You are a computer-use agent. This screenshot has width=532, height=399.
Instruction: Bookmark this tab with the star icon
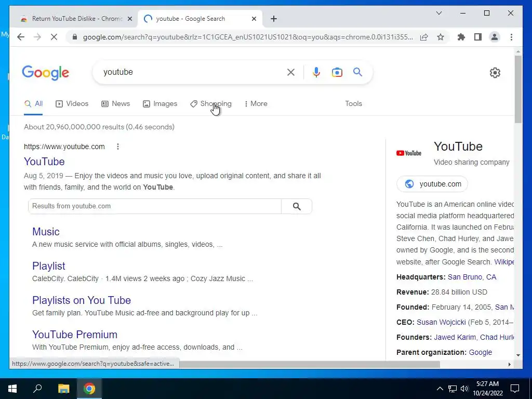click(x=441, y=37)
